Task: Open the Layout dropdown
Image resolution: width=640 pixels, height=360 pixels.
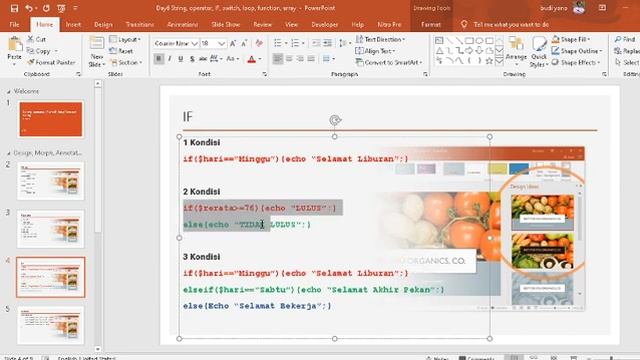Action: pyautogui.click(x=125, y=40)
